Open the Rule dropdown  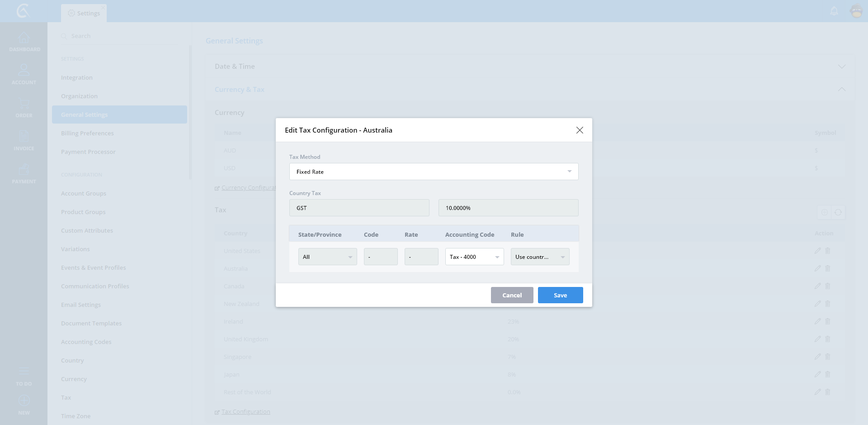click(x=540, y=257)
